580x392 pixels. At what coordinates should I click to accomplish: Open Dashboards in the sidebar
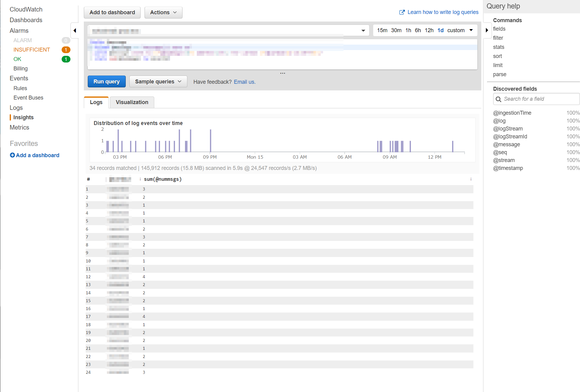pos(26,20)
